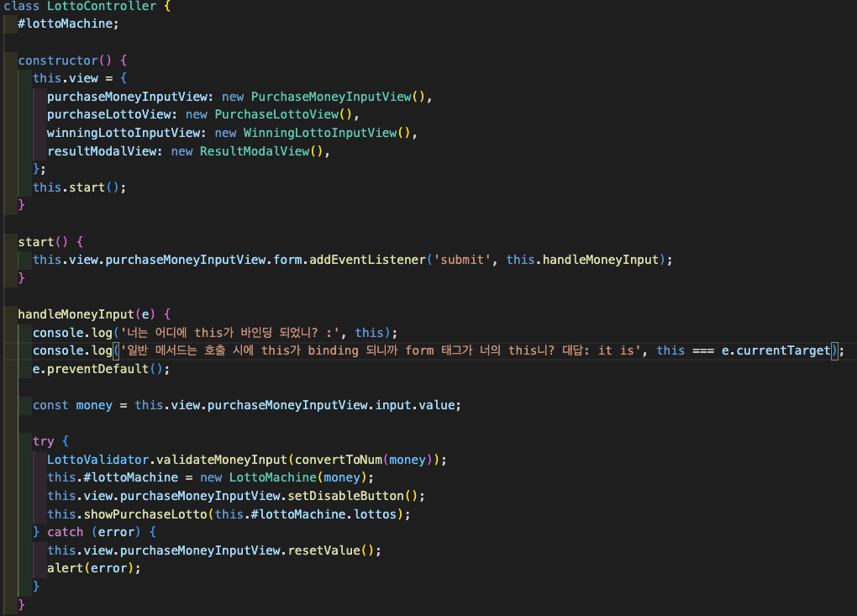This screenshot has width=857, height=616.
Task: Click the 'submit' string literal
Action: click(460, 260)
